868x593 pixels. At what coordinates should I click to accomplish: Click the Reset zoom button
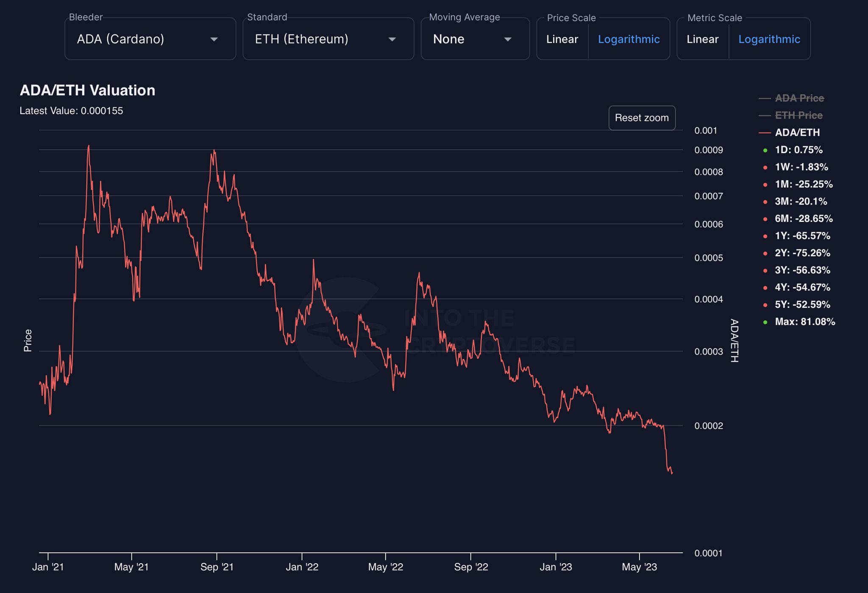pos(642,118)
